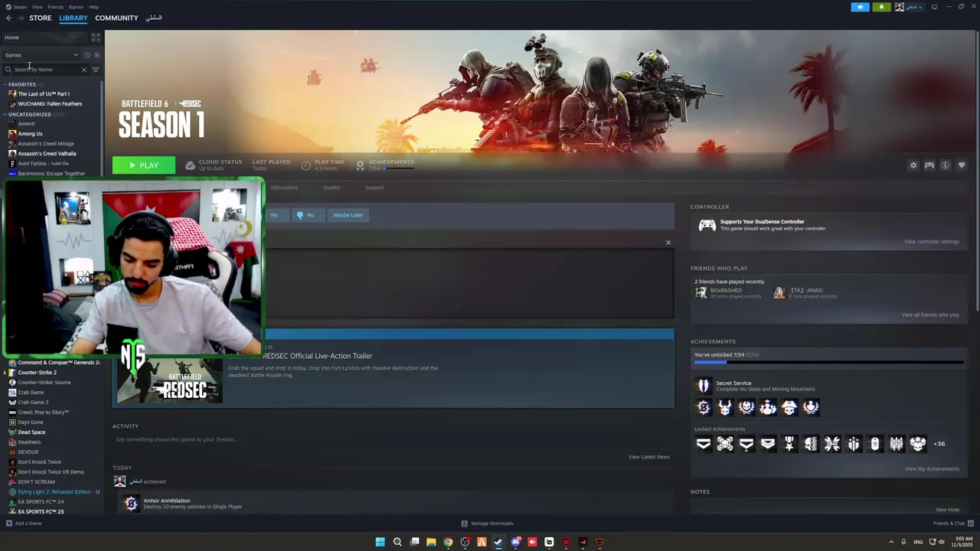Viewport: 980px width, 551px height.
Task: Open the View menu
Action: pos(37,7)
